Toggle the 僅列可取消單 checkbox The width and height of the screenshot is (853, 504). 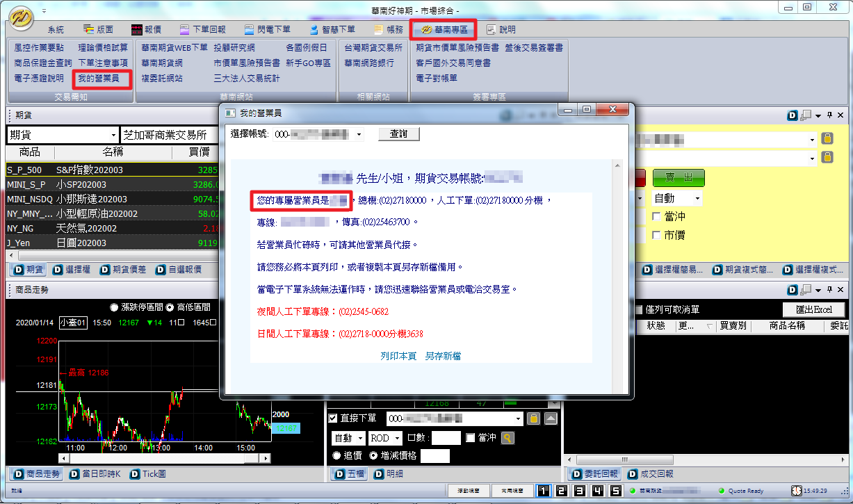point(640,309)
